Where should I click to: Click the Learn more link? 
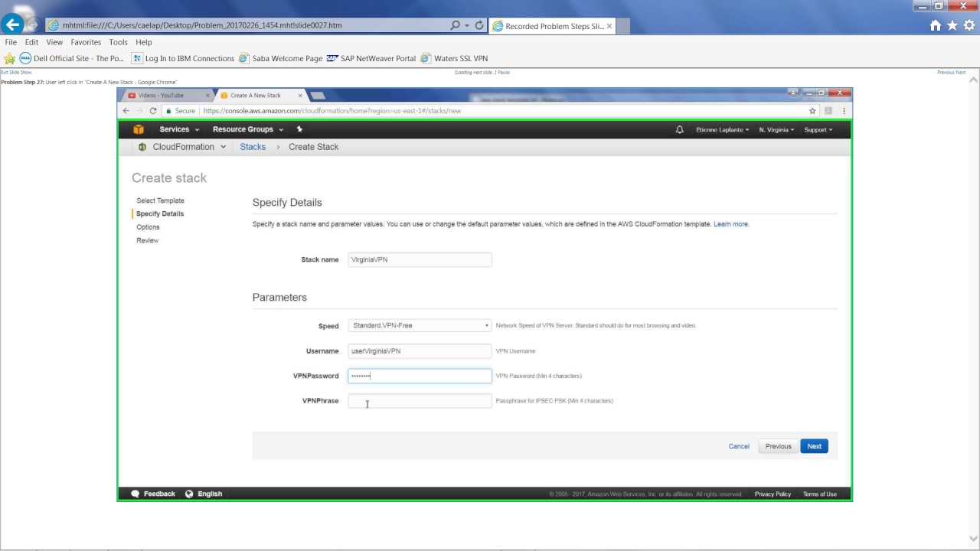(x=731, y=224)
